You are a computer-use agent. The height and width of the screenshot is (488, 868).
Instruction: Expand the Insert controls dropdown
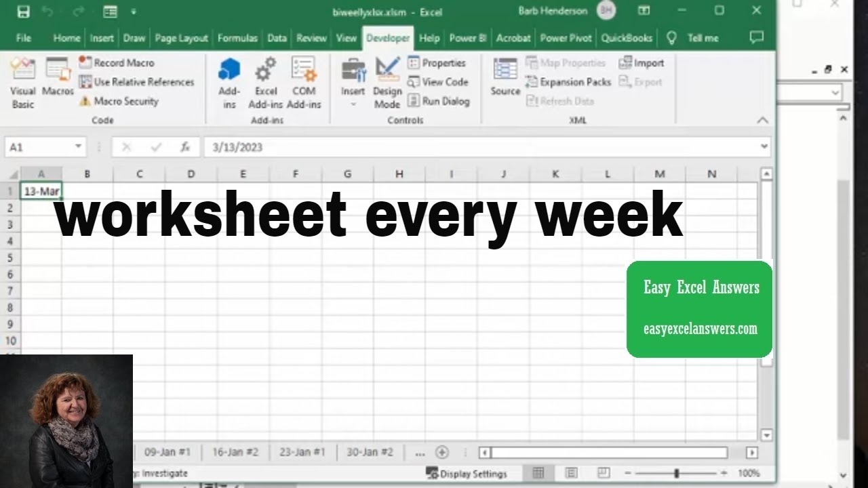coord(353,104)
